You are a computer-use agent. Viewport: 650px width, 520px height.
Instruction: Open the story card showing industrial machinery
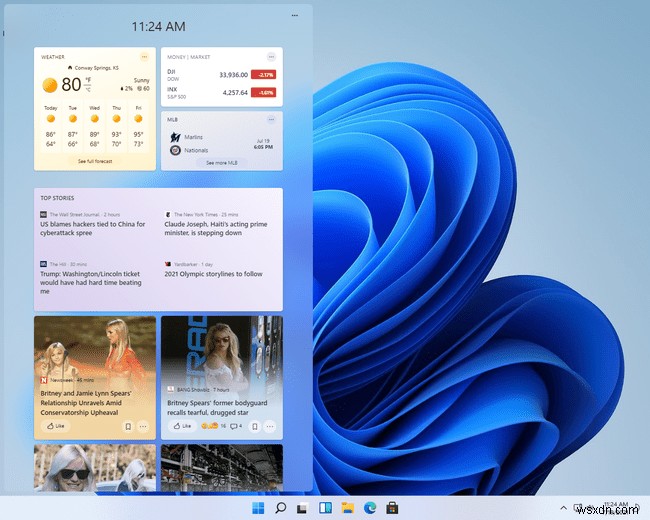222,468
